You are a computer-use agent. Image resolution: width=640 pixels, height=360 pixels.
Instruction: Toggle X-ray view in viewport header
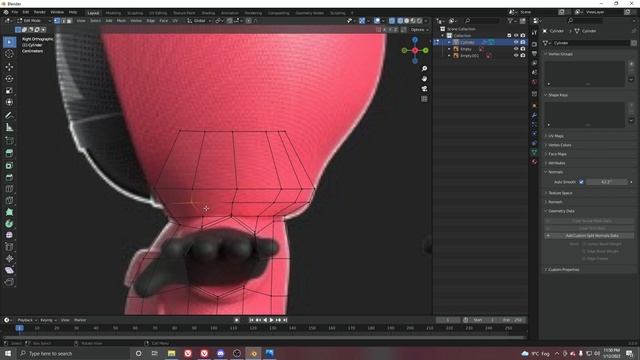(392, 20)
